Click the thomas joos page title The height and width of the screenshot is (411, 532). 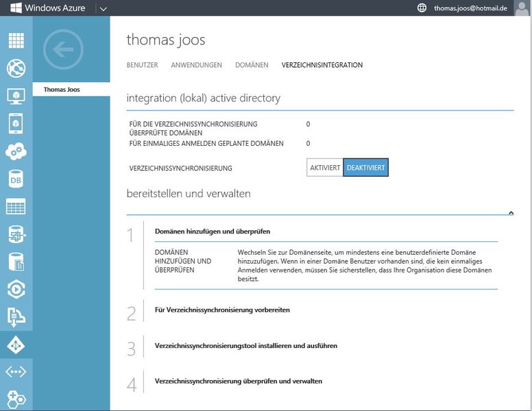[166, 40]
